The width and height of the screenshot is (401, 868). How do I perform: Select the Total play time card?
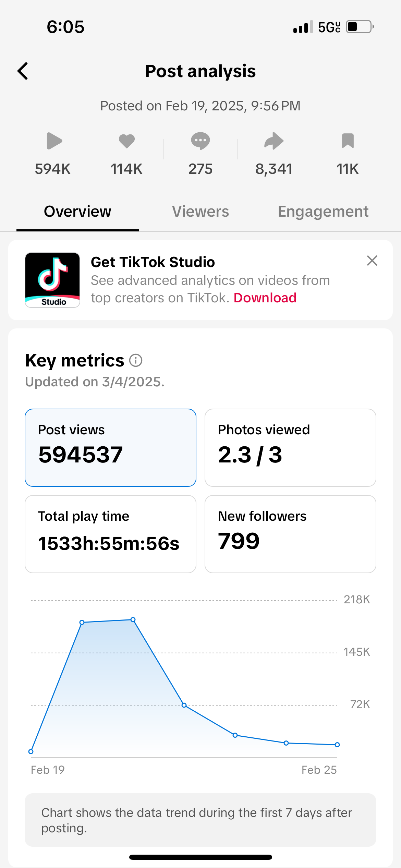(110, 534)
